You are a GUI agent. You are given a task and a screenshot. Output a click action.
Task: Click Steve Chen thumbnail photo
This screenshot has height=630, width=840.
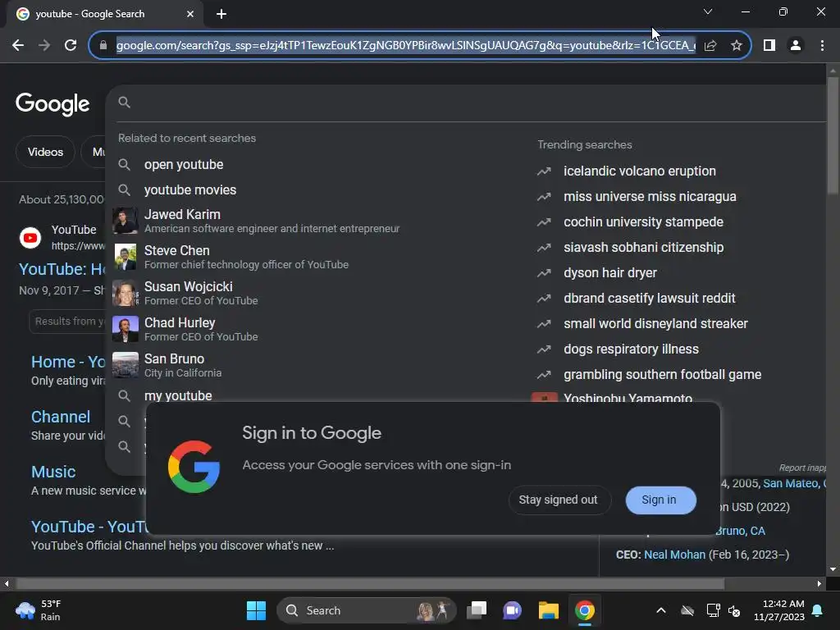tap(125, 257)
